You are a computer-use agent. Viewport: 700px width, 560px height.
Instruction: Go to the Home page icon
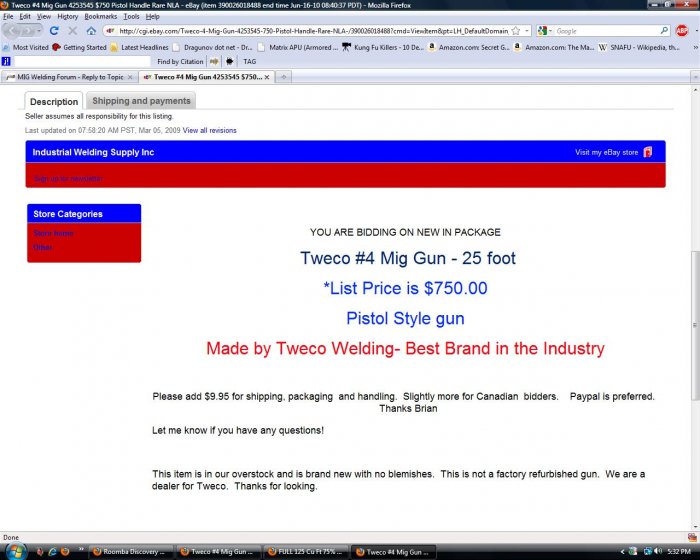[x=91, y=30]
